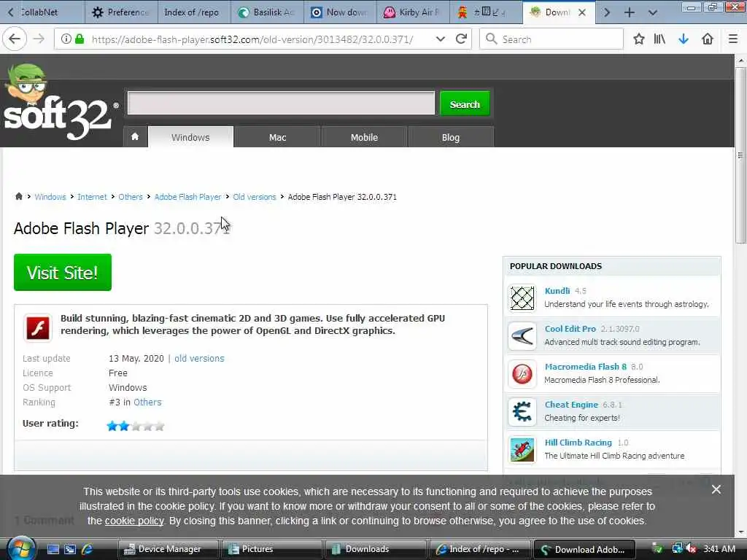This screenshot has height=560, width=747.
Task: Click the URL address field
Action: (252, 39)
